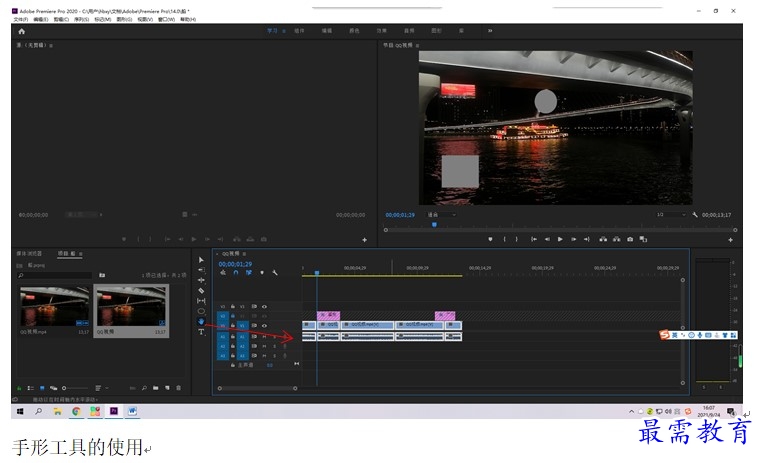Open the 剪辑 menu
Image resolution: width=760 pixels, height=463 pixels.
(61, 19)
